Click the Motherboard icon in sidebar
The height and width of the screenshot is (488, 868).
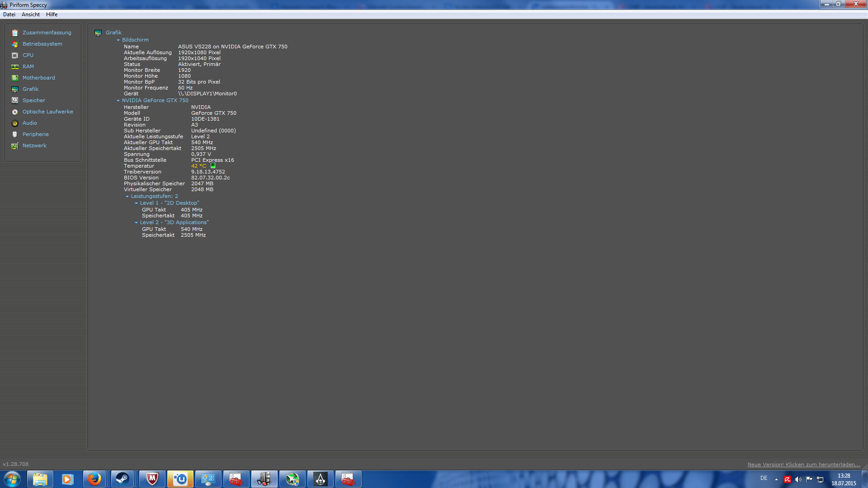(15, 78)
